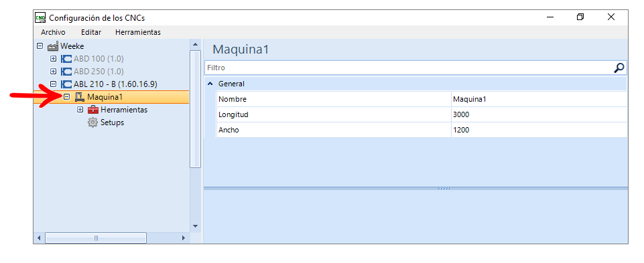Click the horizontal scrollbar right arrow
Image resolution: width=644 pixels, height=263 pixels.
pos(184,238)
